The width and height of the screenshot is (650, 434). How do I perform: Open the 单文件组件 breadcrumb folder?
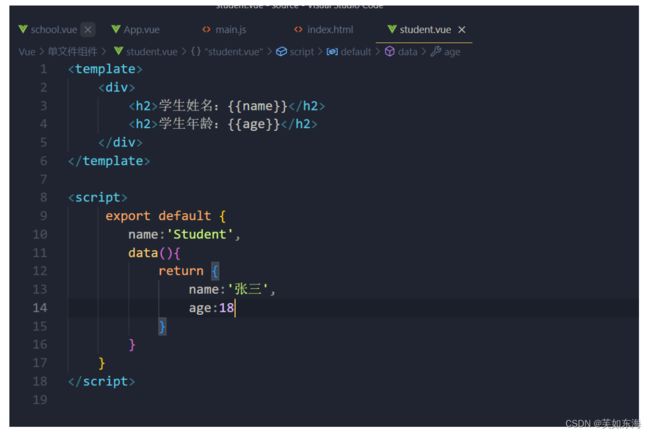(x=72, y=52)
